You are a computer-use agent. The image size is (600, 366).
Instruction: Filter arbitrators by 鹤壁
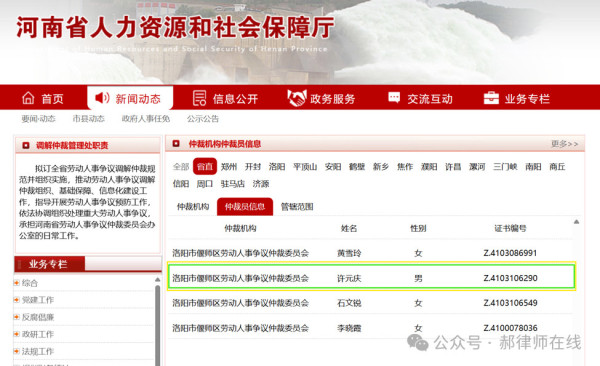pyautogui.click(x=357, y=167)
